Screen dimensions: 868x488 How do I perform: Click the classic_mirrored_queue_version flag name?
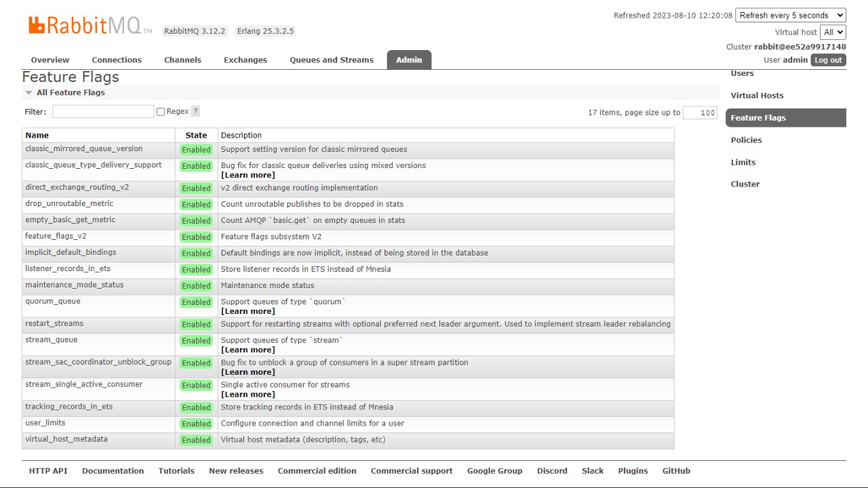coord(84,149)
